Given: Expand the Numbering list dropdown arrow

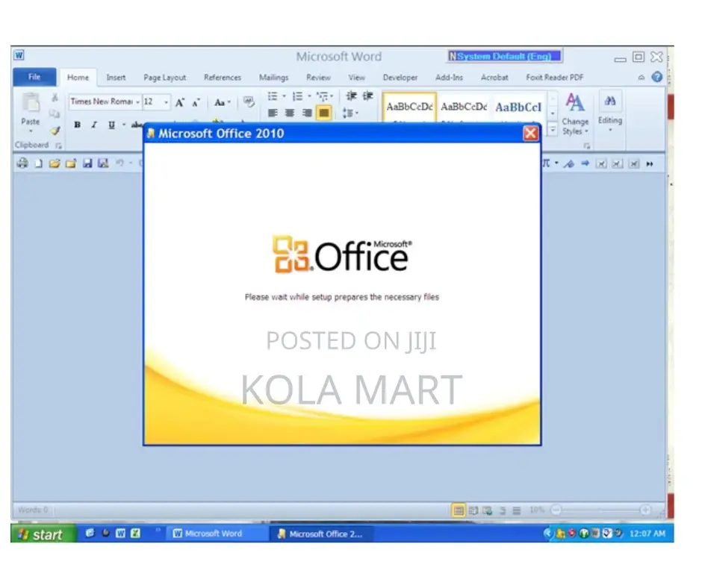Looking at the screenshot, I should 309,96.
